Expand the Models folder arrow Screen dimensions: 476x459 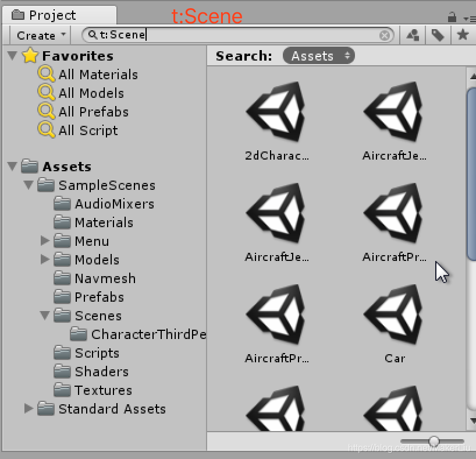coord(45,259)
